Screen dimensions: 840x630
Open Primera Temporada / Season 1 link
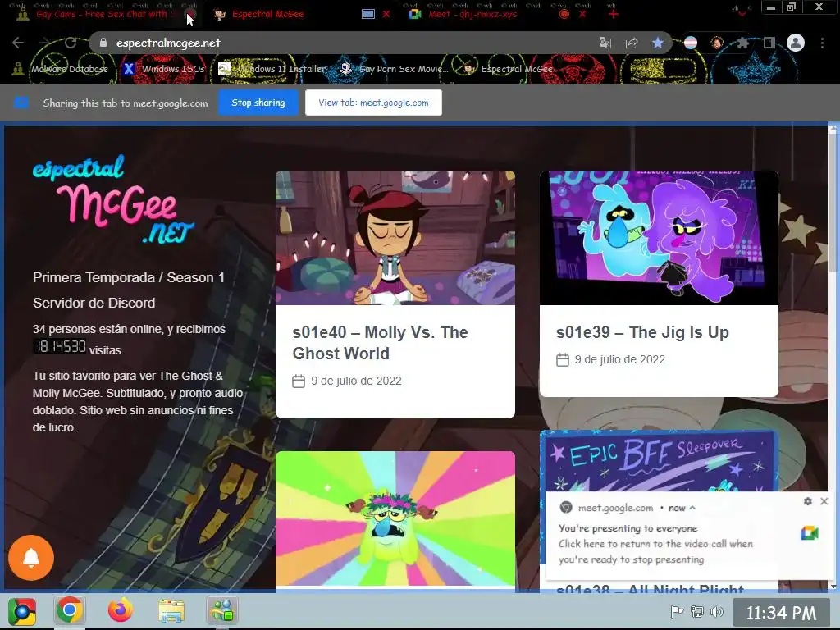(x=129, y=277)
